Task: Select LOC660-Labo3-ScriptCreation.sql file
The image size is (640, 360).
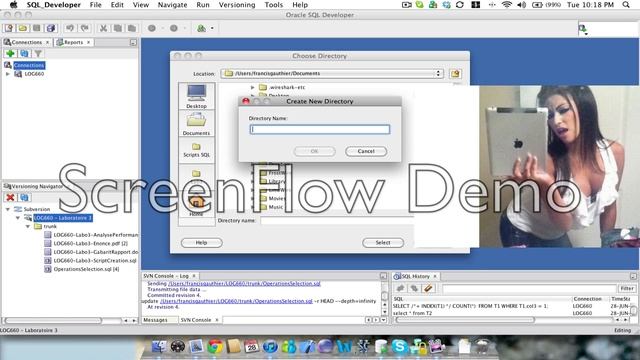Action: point(95,260)
